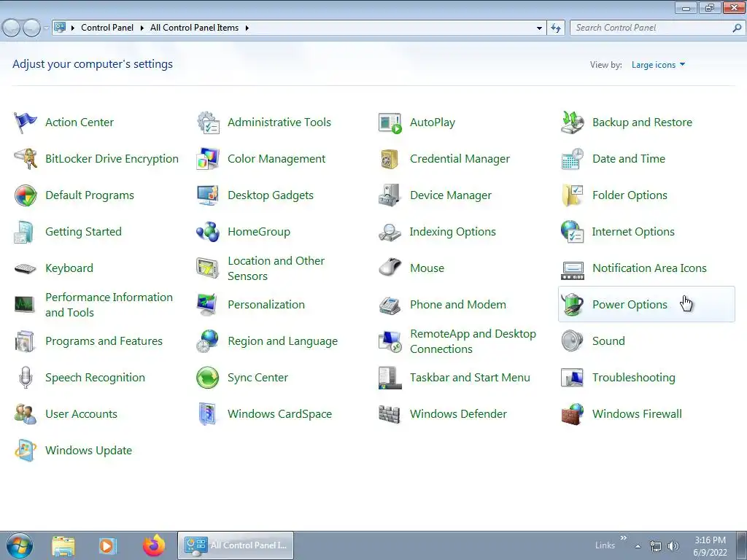Screen dimensions: 747x560
Task: Click All Control Panel Items taskbar button
Action: (236, 545)
